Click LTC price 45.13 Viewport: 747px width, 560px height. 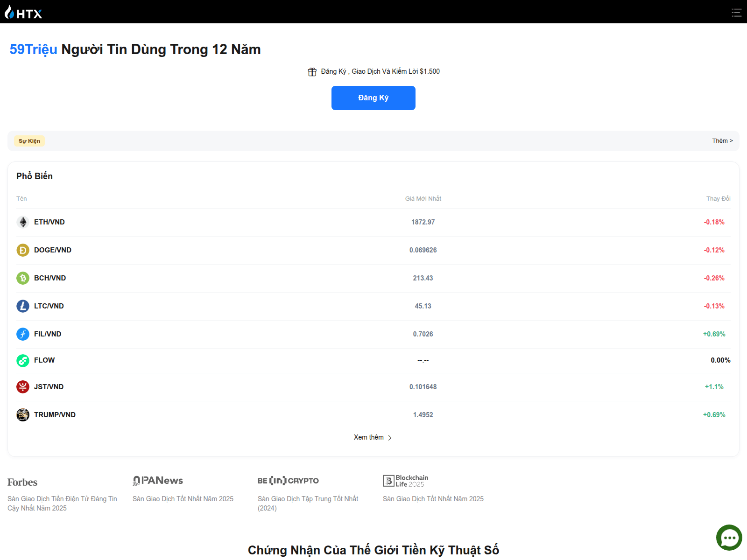coord(423,306)
